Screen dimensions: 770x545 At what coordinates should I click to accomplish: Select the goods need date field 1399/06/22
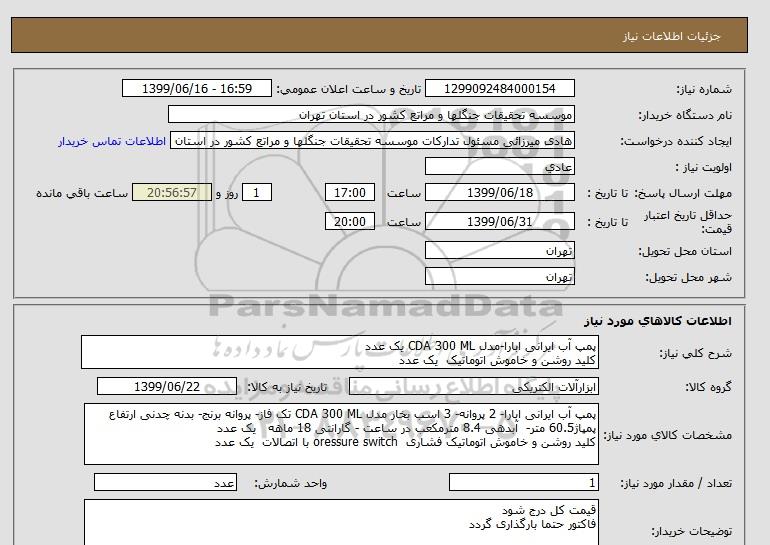[167, 386]
